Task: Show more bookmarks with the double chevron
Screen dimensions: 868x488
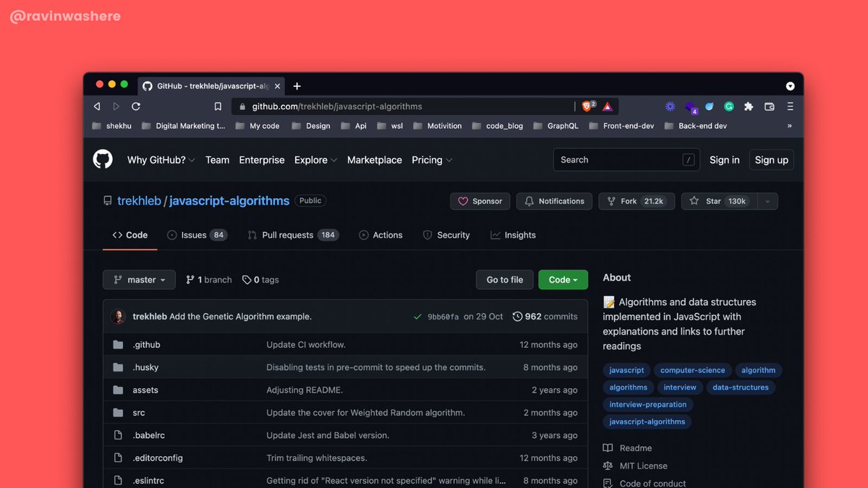Action: pos(789,126)
